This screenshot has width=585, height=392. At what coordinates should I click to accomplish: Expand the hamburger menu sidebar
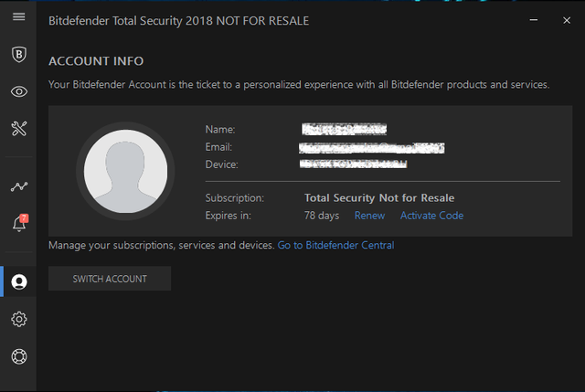[x=18, y=17]
